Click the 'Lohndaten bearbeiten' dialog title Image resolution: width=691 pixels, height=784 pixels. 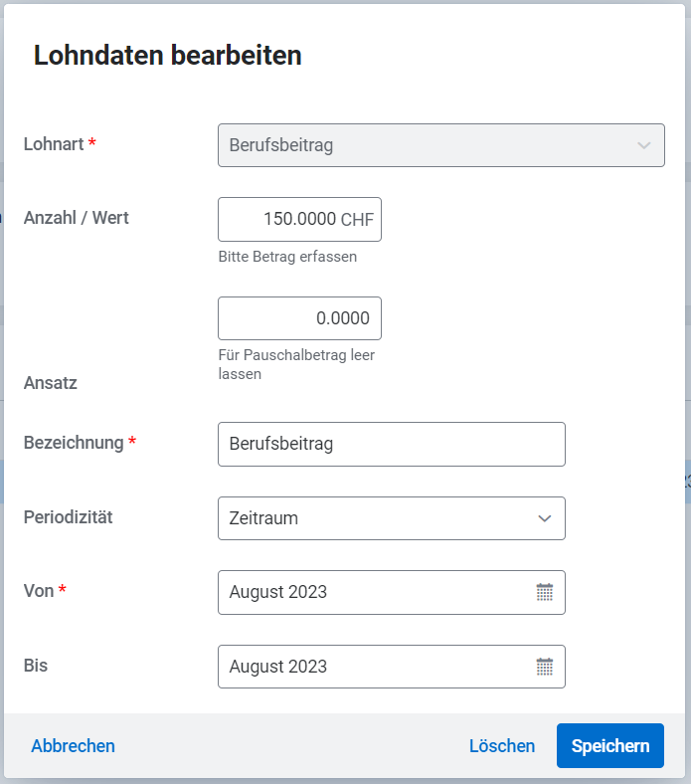(x=168, y=56)
